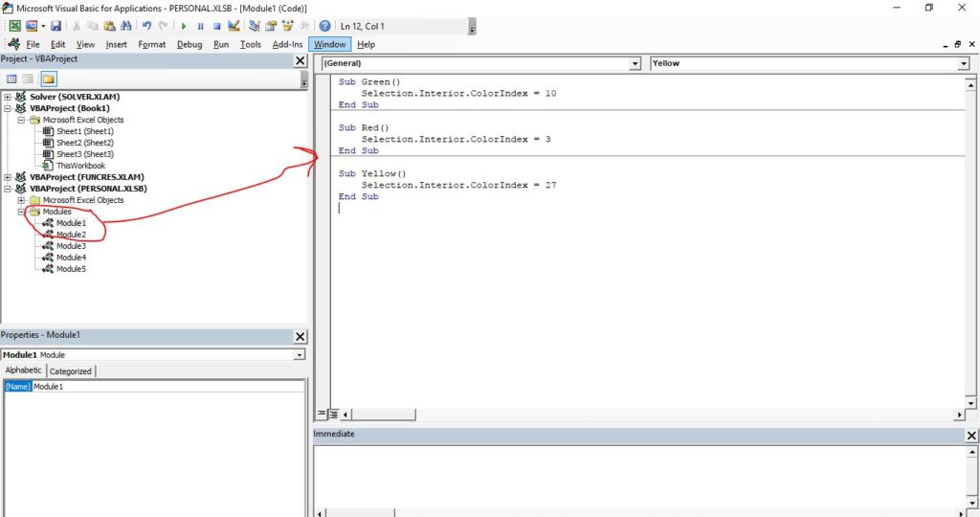The width and height of the screenshot is (980, 517).
Task: Select Module3 in the project tree
Action: pos(71,246)
